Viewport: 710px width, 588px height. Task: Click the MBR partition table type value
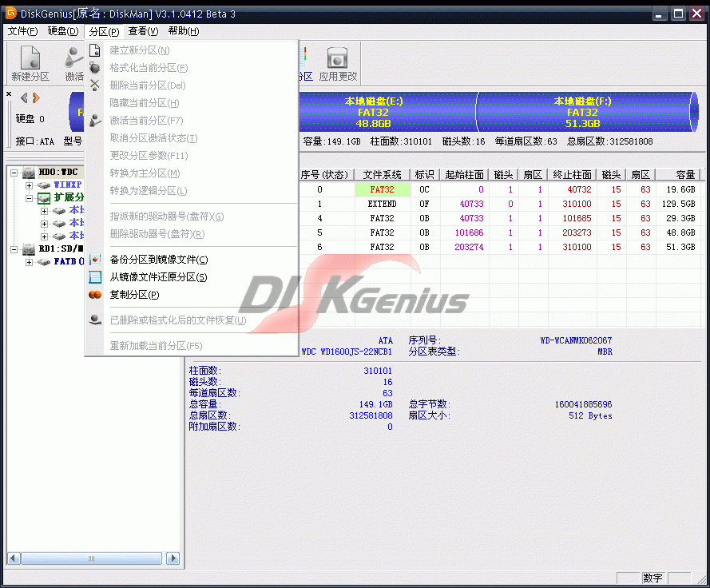pyautogui.click(x=605, y=352)
